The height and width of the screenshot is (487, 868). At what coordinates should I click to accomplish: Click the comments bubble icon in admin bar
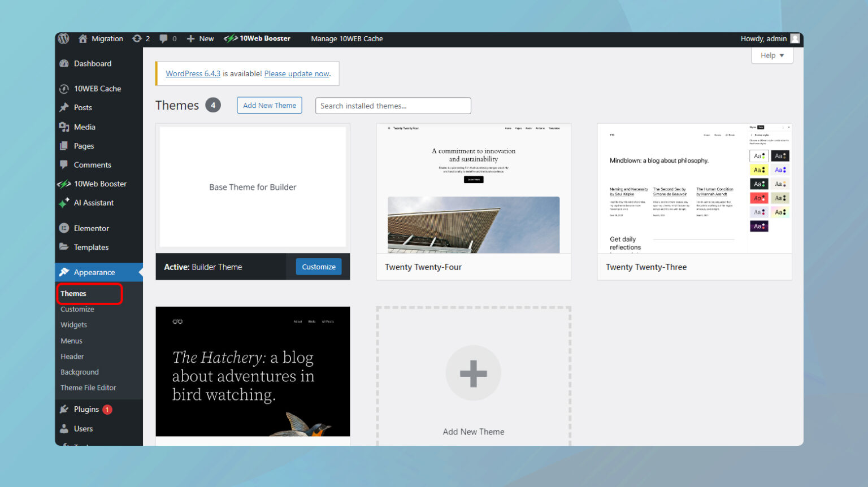point(164,38)
